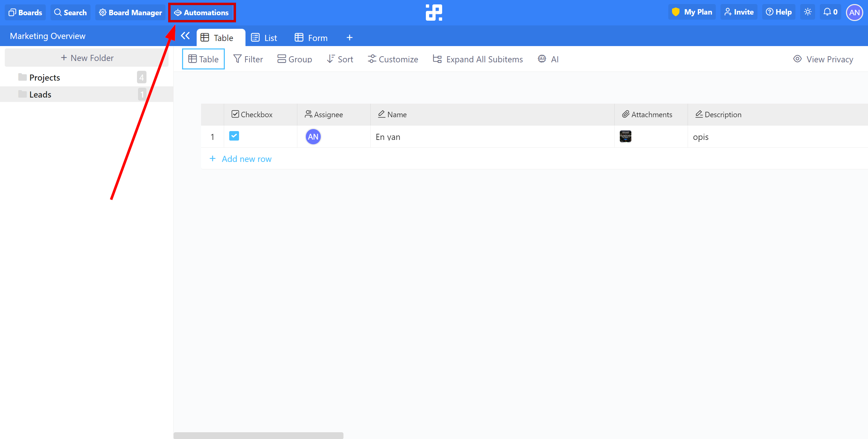Click the Table view toggle button
The width and height of the screenshot is (868, 439).
(x=203, y=59)
